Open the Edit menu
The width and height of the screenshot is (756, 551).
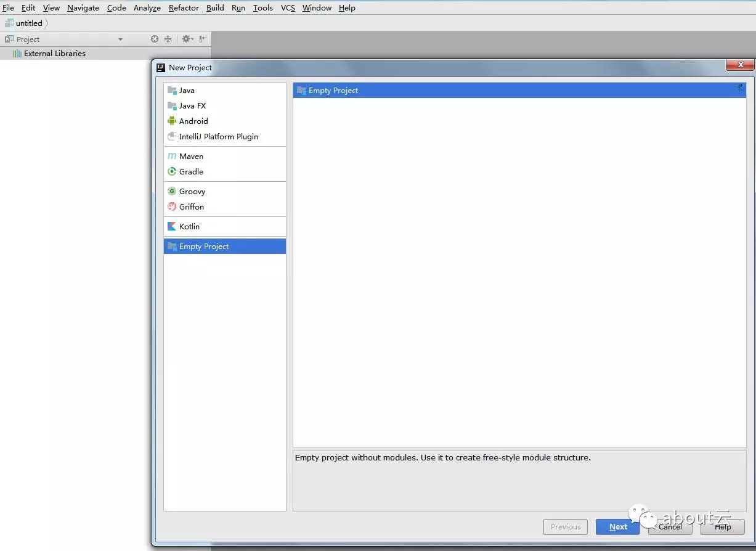(x=28, y=8)
